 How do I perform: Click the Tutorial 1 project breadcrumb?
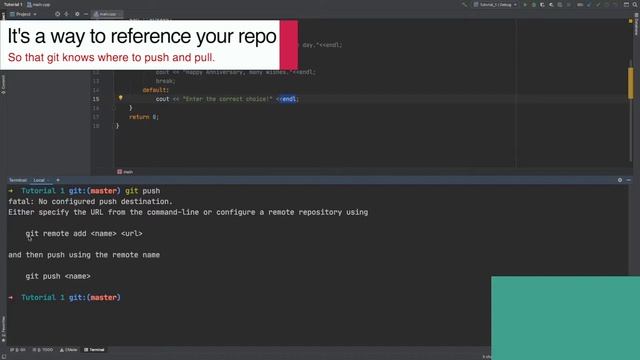(13, 4)
